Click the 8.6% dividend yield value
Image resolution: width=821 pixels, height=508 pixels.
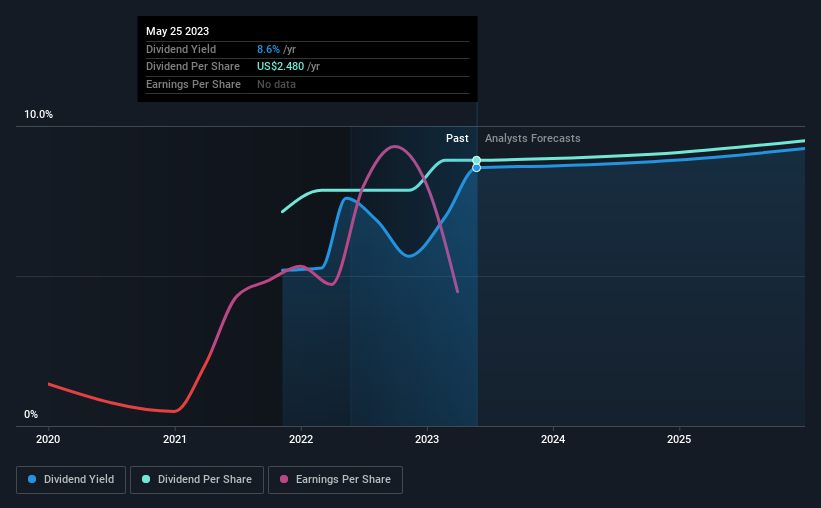click(268, 49)
